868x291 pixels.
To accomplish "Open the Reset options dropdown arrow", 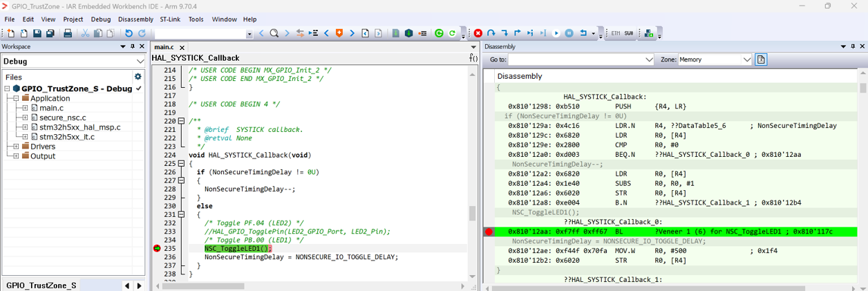I will point(593,33).
